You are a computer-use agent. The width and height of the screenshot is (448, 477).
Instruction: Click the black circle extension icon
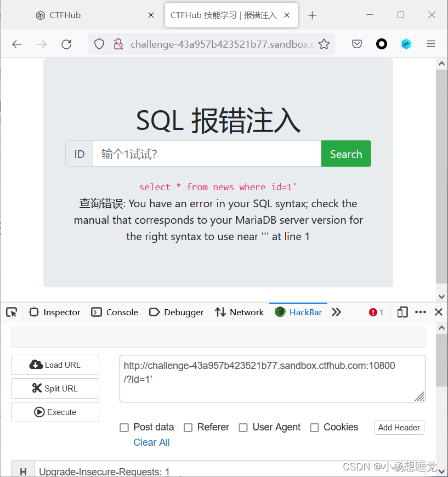(381, 44)
